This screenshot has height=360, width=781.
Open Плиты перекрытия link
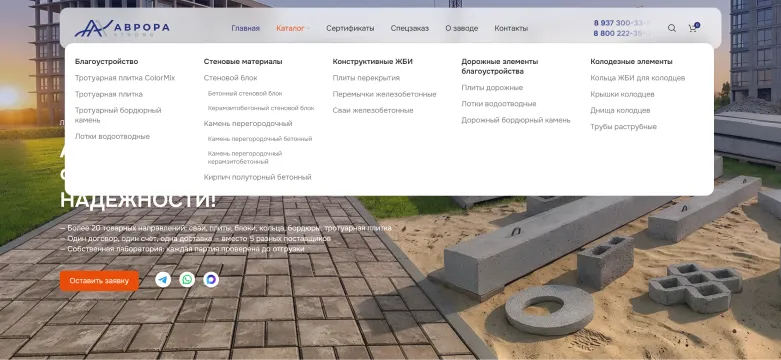click(x=366, y=78)
